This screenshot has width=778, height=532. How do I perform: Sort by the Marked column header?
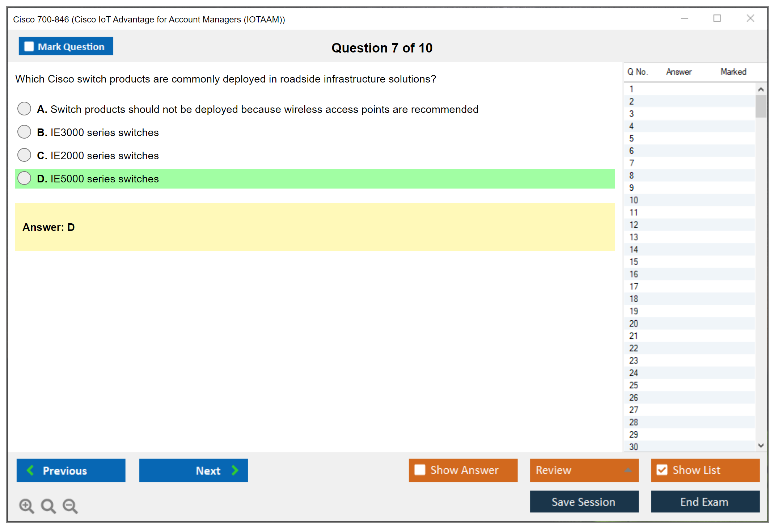(x=733, y=72)
